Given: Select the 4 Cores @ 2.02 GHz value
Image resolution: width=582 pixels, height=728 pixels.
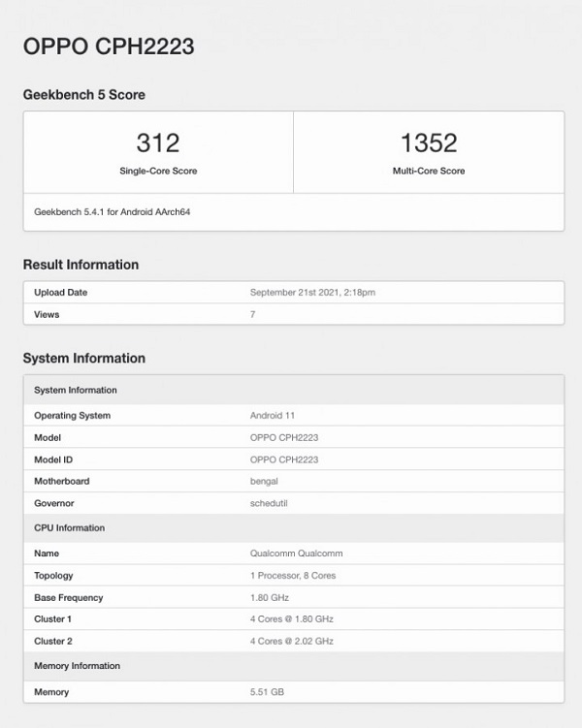Looking at the screenshot, I should coord(292,641).
